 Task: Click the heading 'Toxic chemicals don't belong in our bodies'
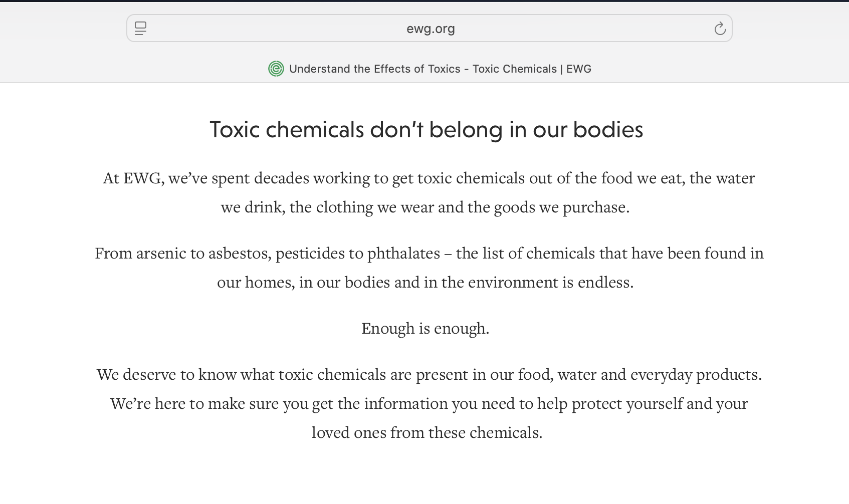click(x=427, y=130)
